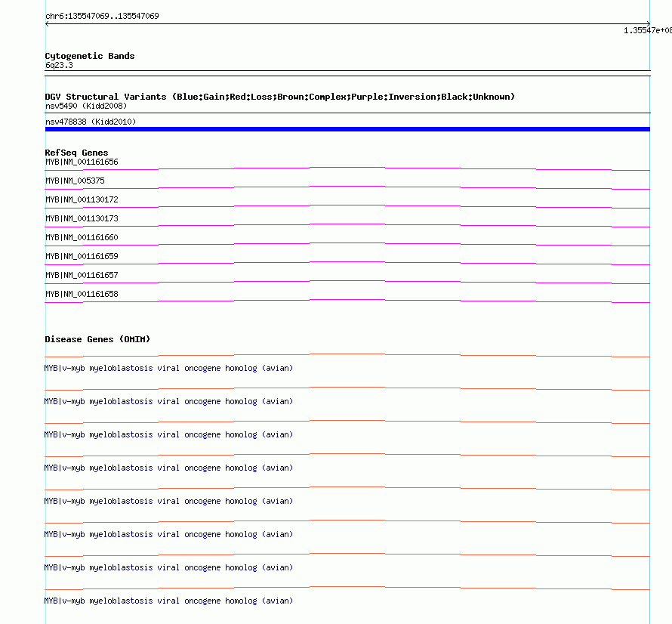Open transcript MYB|NM_001161657
The height and width of the screenshot is (624, 672).
click(x=82, y=275)
